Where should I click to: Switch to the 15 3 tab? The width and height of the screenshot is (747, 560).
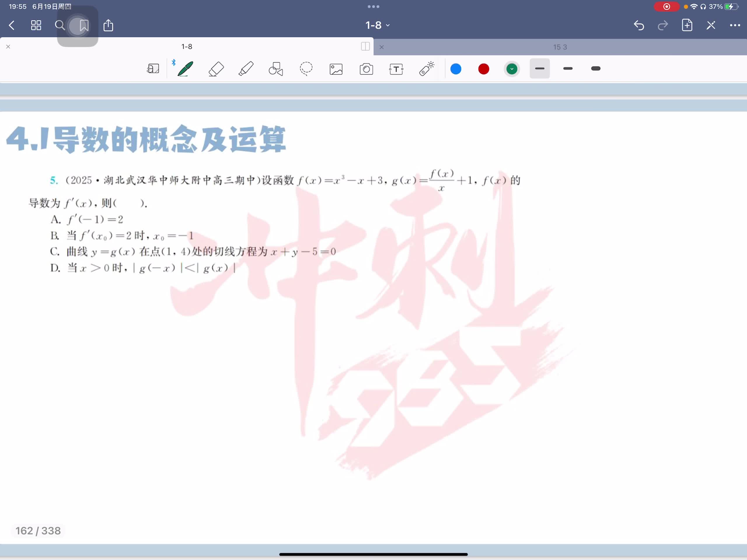point(560,47)
